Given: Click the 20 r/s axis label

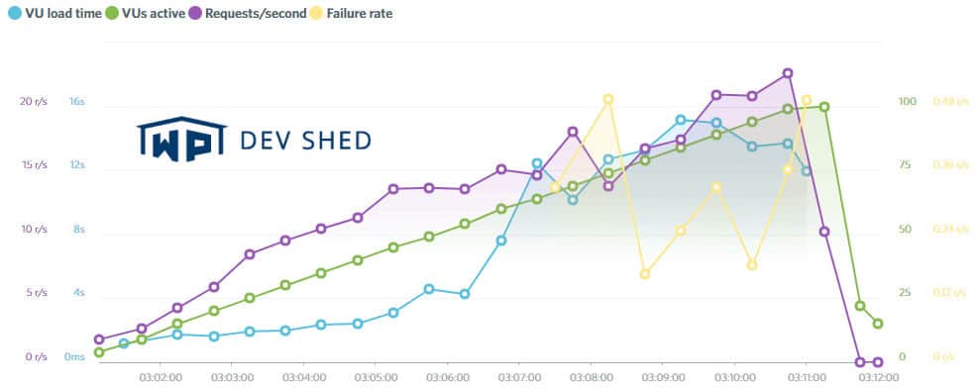Looking at the screenshot, I should [x=32, y=101].
